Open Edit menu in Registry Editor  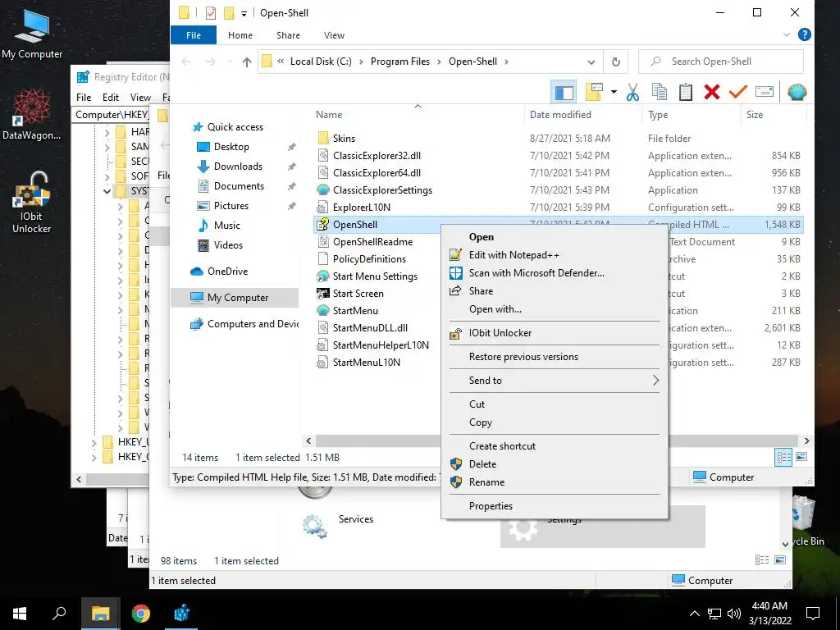(111, 98)
